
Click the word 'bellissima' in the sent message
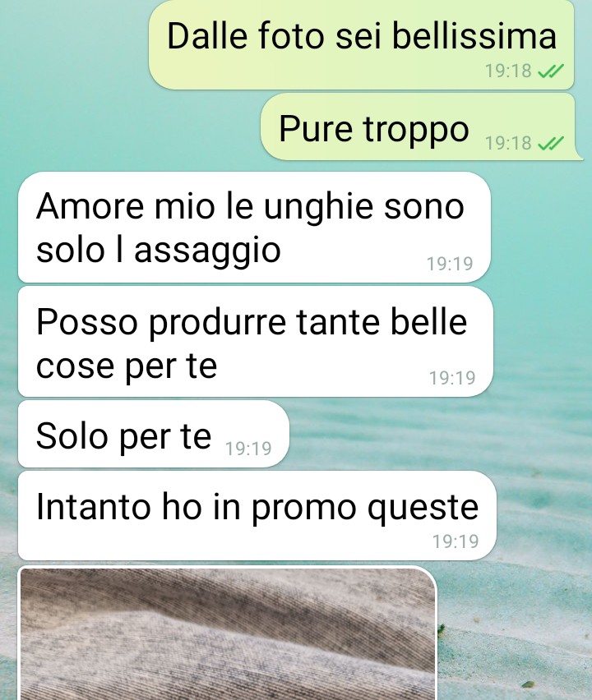474,35
